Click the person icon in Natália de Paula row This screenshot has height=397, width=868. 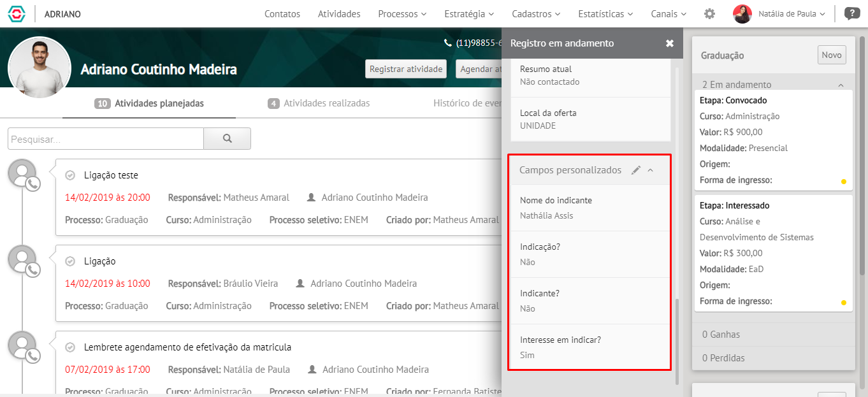pos(312,370)
